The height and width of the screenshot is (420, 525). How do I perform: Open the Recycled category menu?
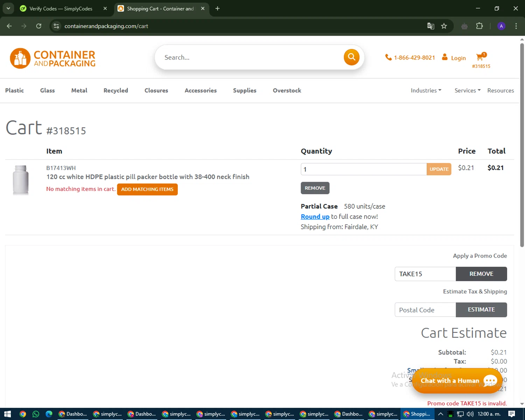click(116, 90)
